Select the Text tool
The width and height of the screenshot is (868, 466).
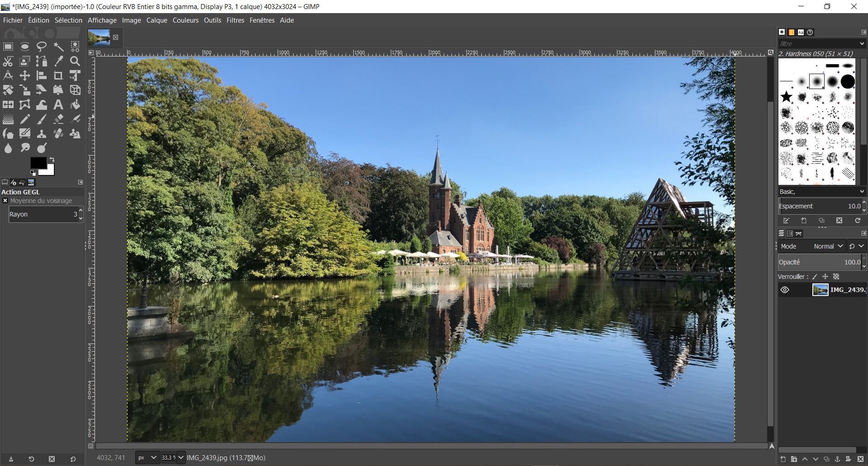[58, 104]
